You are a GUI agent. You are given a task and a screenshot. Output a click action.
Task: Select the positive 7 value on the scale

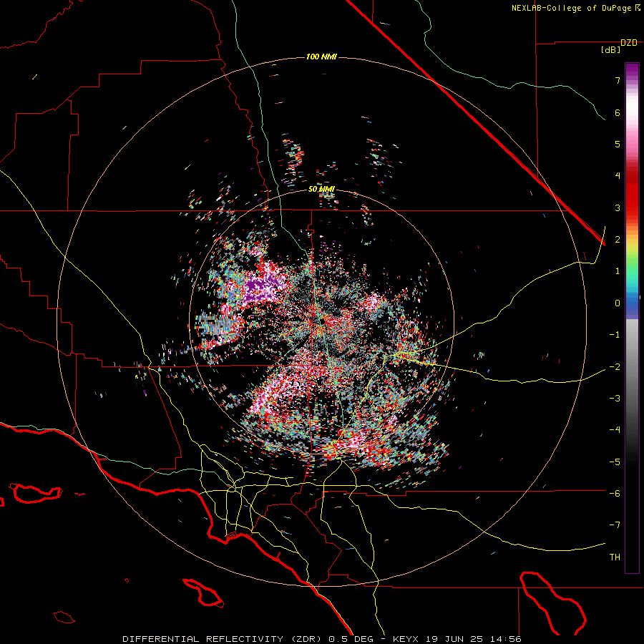(618, 80)
